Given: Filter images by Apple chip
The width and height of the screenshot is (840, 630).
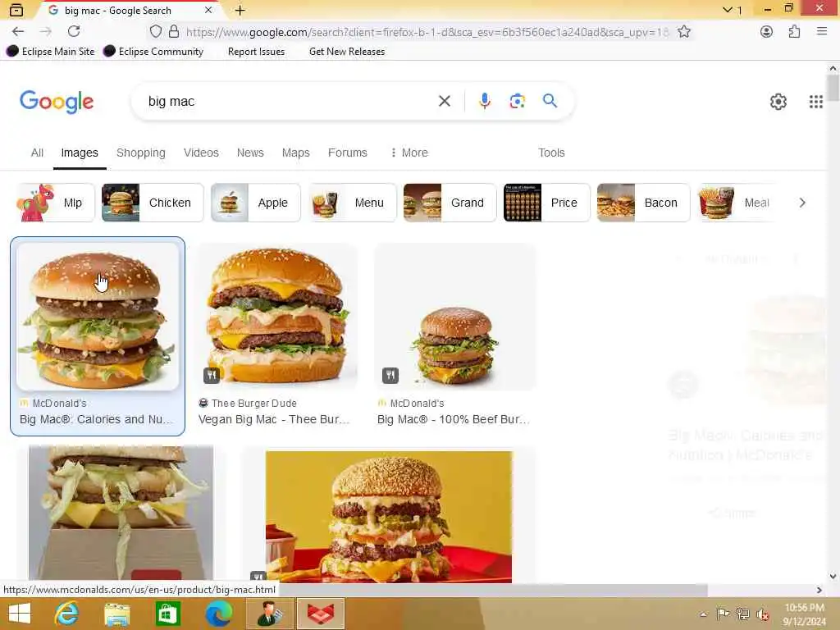Looking at the screenshot, I should 256,203.
